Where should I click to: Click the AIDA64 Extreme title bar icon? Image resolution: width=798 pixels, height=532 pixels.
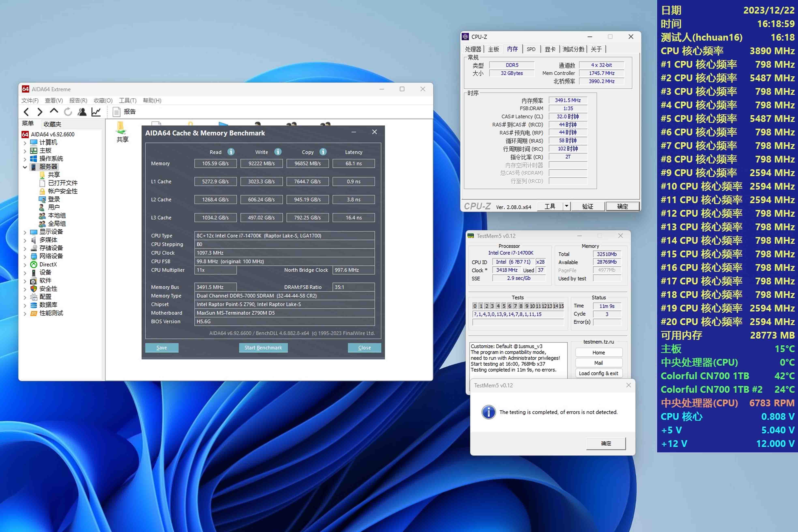[26, 89]
